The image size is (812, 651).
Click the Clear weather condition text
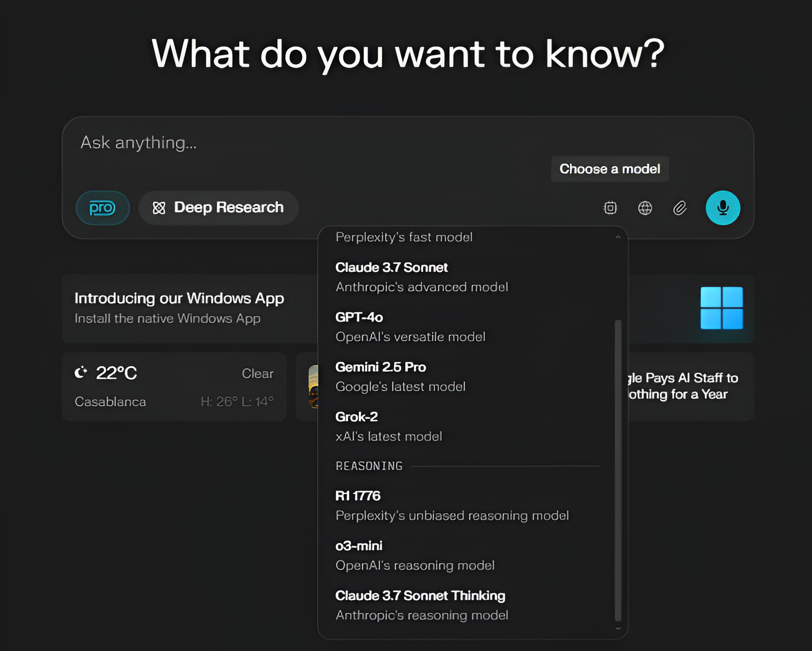click(x=258, y=374)
